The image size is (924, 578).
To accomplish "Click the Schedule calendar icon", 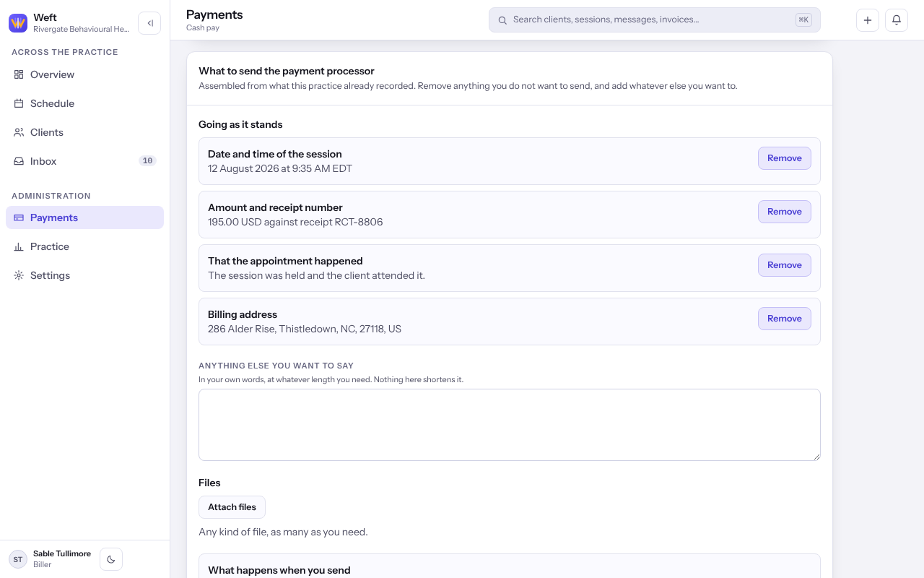I will 19,103.
